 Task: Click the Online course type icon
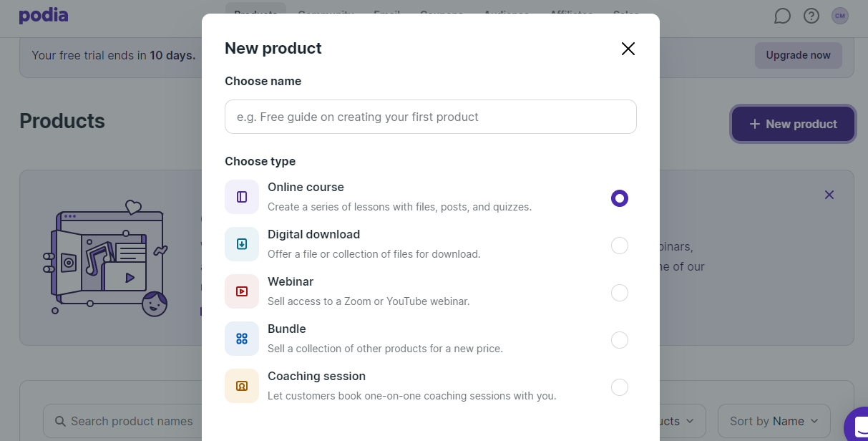[242, 197]
